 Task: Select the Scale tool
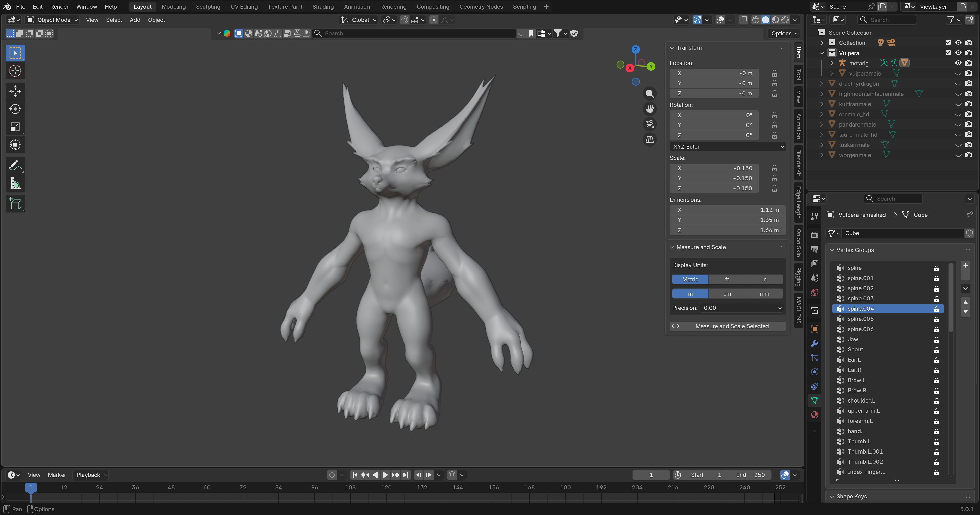point(15,127)
